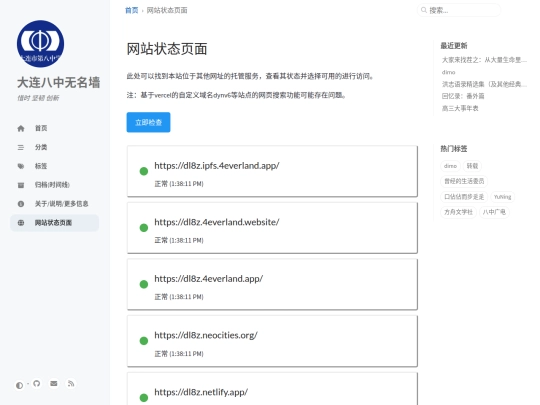Image resolution: width=540 pixels, height=405 pixels.
Task: Go to 首页 via breadcrumb
Action: click(x=131, y=10)
